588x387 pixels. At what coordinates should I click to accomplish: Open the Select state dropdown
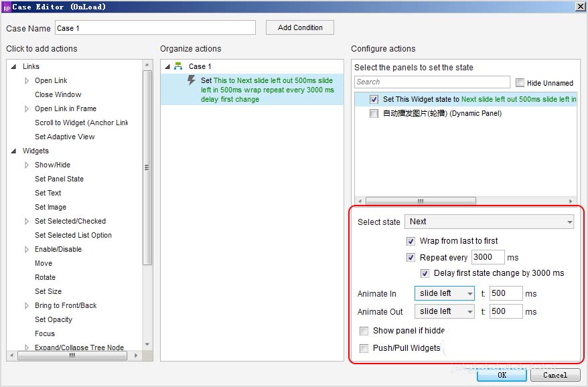click(x=490, y=222)
